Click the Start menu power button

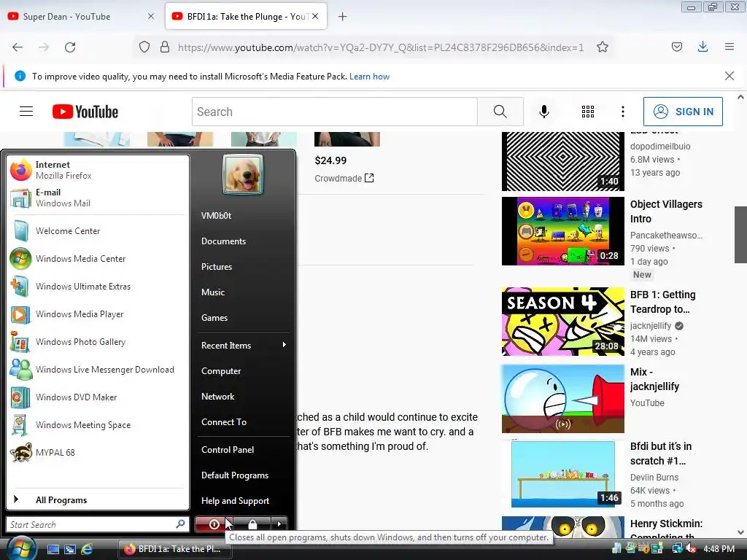[214, 524]
